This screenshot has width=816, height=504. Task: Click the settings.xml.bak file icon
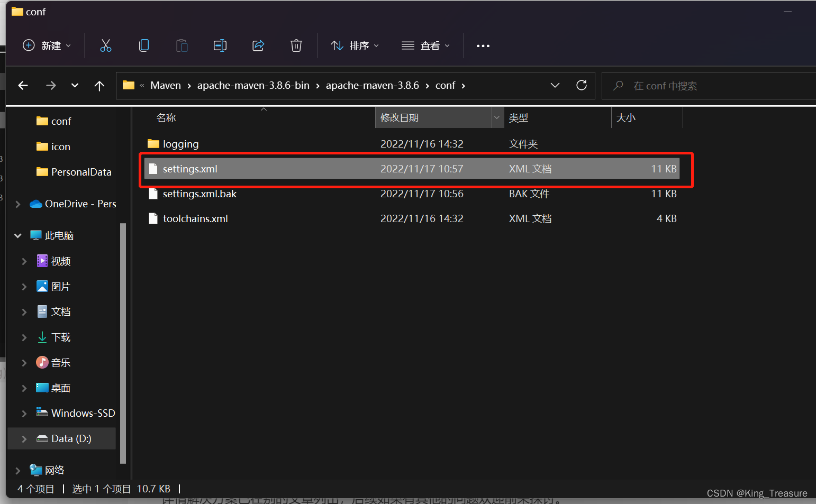153,194
